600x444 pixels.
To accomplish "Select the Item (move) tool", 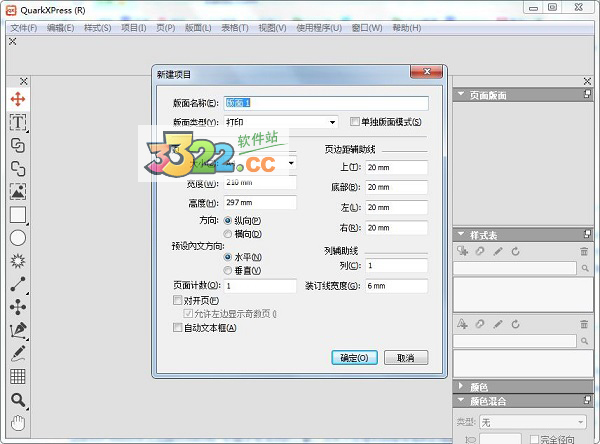I will (x=18, y=99).
